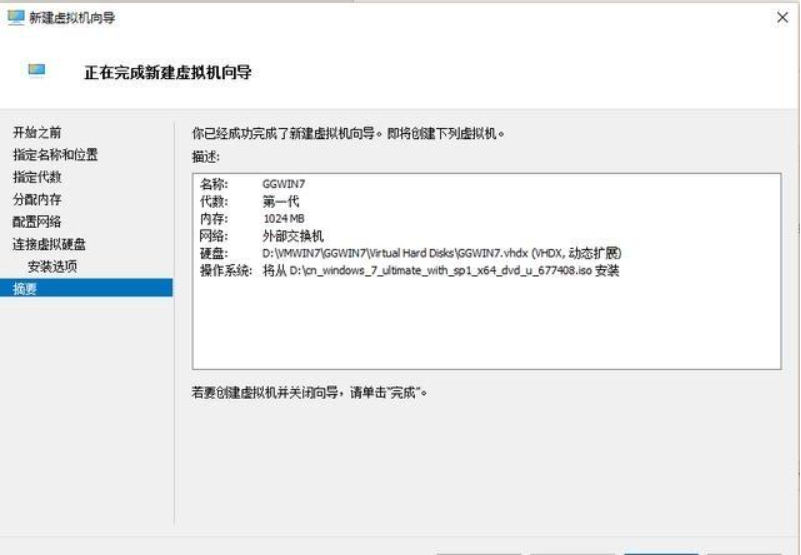
Task: Go to the 开始之前 step
Action: [x=37, y=132]
